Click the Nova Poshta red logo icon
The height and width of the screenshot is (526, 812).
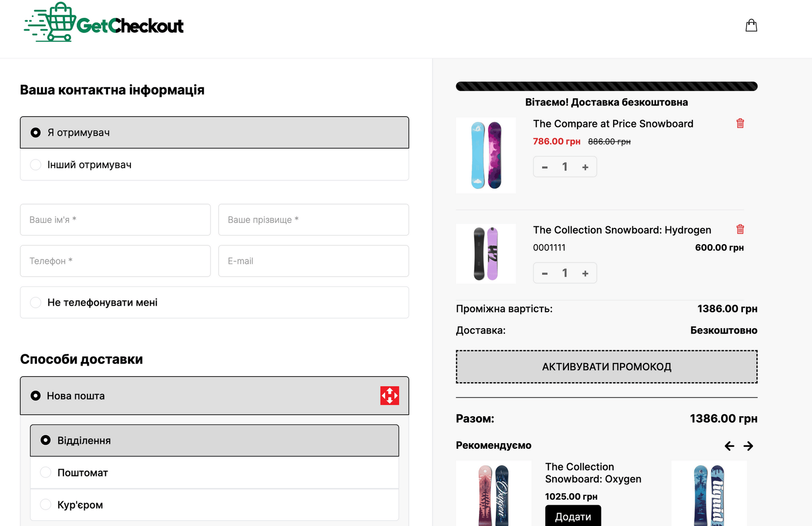[390, 396]
